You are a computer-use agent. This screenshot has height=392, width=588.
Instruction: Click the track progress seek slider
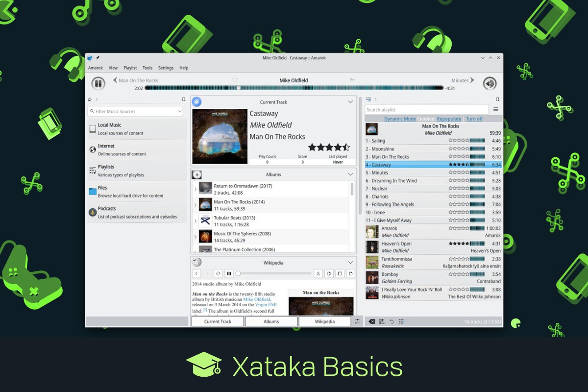(x=294, y=88)
